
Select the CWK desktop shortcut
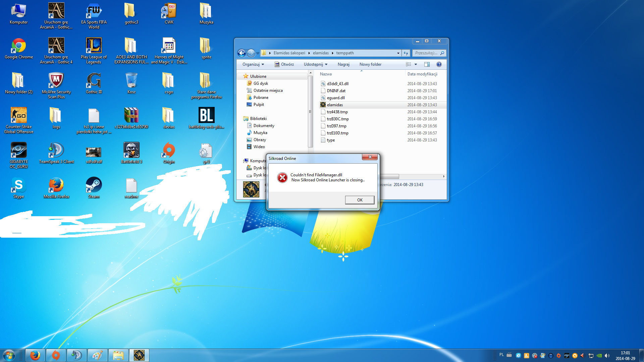[x=169, y=14]
